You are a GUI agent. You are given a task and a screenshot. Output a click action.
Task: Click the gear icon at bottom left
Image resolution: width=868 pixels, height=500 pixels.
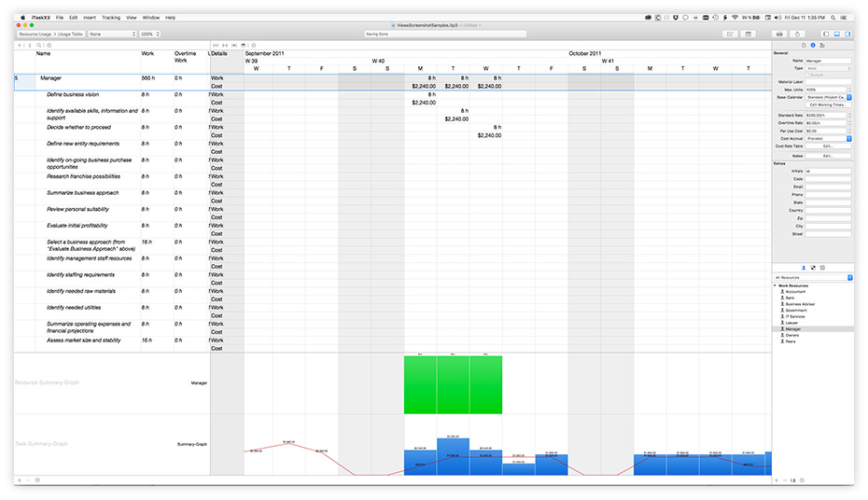point(37,480)
